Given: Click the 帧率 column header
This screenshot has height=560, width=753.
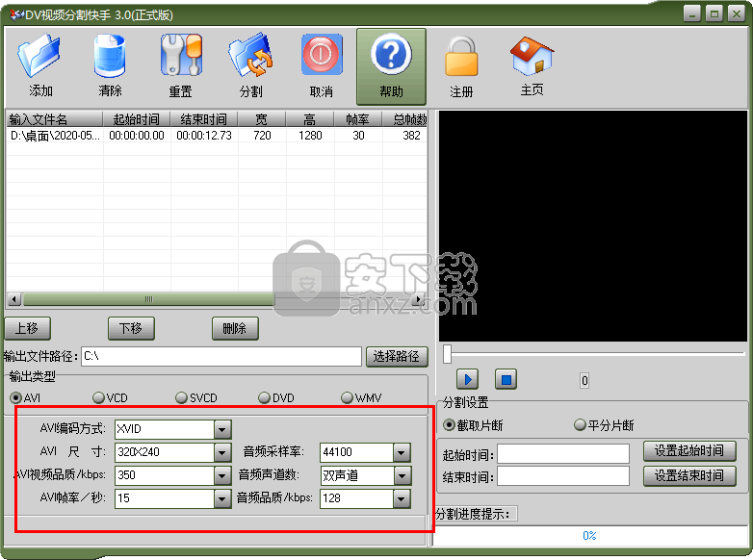Looking at the screenshot, I should click(x=358, y=119).
